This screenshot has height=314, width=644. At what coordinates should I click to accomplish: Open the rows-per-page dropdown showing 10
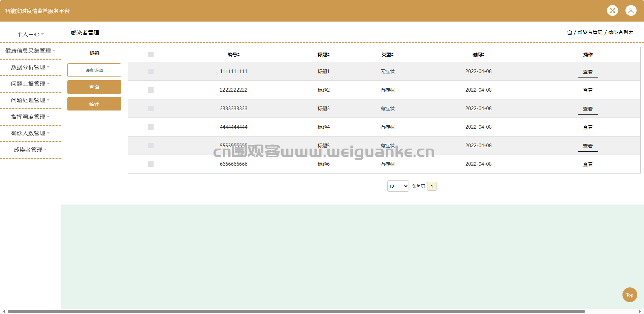pos(398,186)
